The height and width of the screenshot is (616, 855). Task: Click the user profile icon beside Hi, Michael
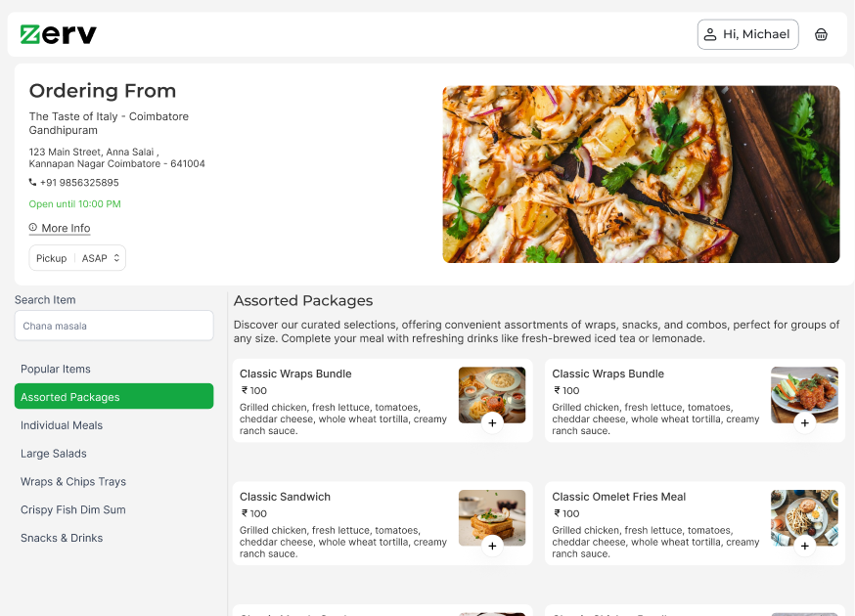712,33
